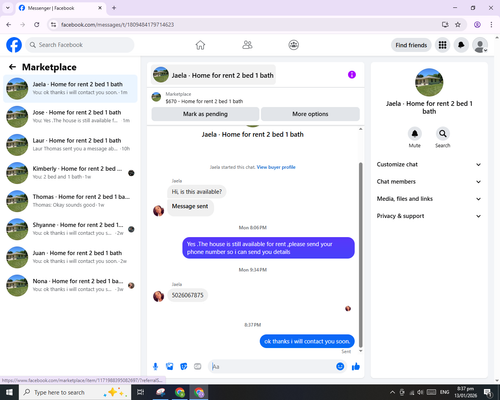
Task: Open Task View on taskbar
Action: 141,392
